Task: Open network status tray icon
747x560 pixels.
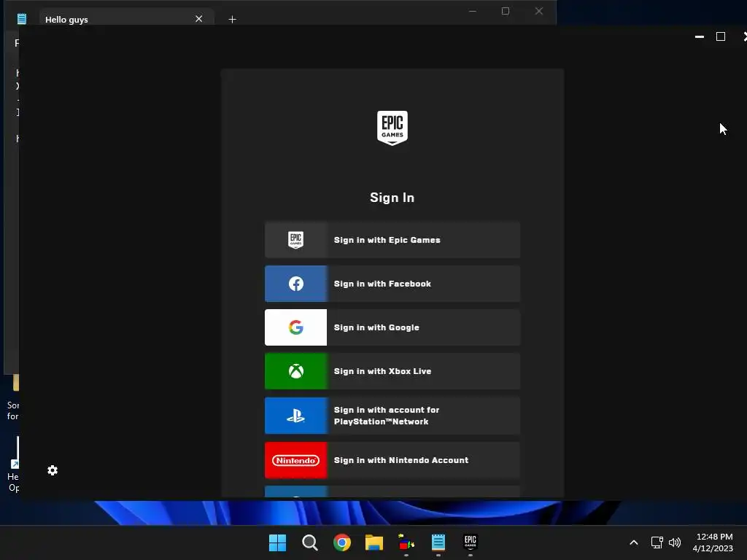Action: tap(657, 542)
